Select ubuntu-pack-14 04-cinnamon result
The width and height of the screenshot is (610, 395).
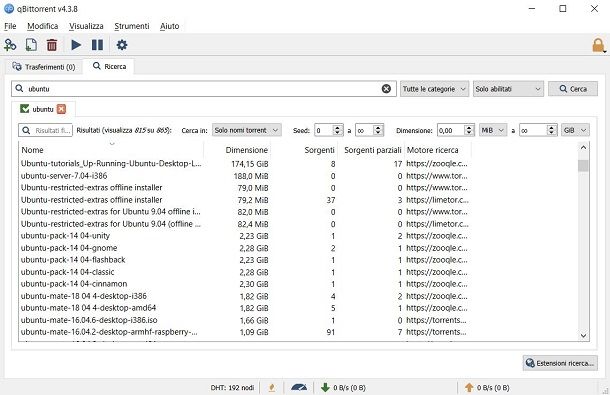(245, 284)
